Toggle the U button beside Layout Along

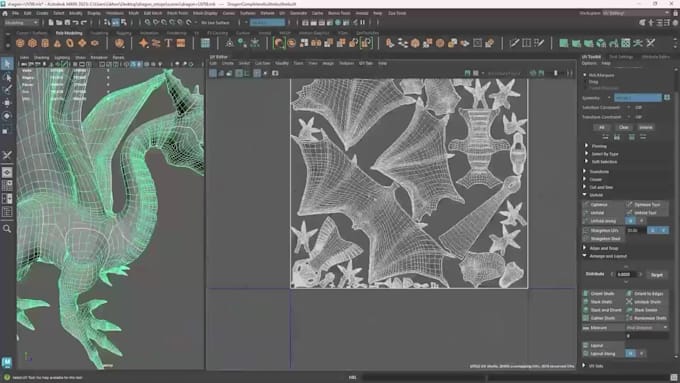(x=631, y=354)
